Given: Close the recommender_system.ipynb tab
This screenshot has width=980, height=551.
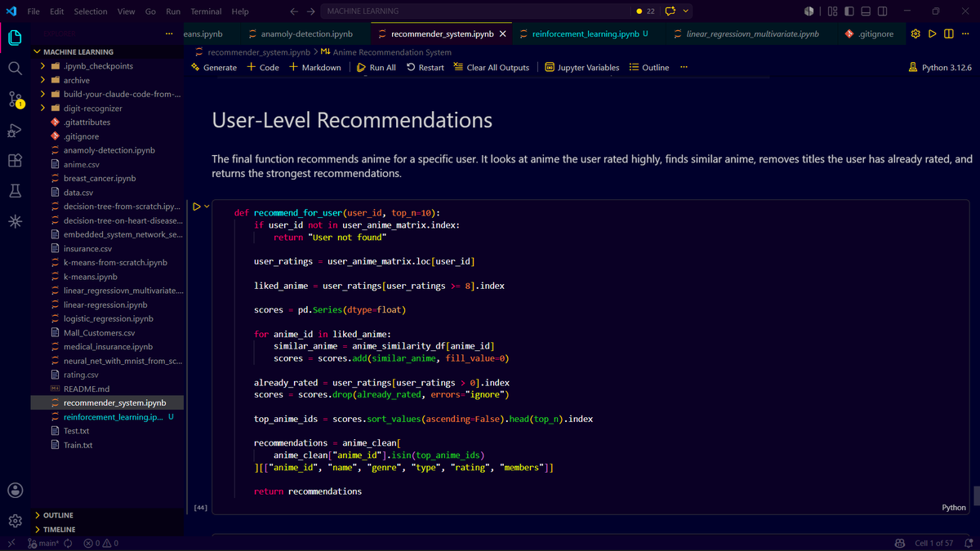Looking at the screenshot, I should 501,34.
